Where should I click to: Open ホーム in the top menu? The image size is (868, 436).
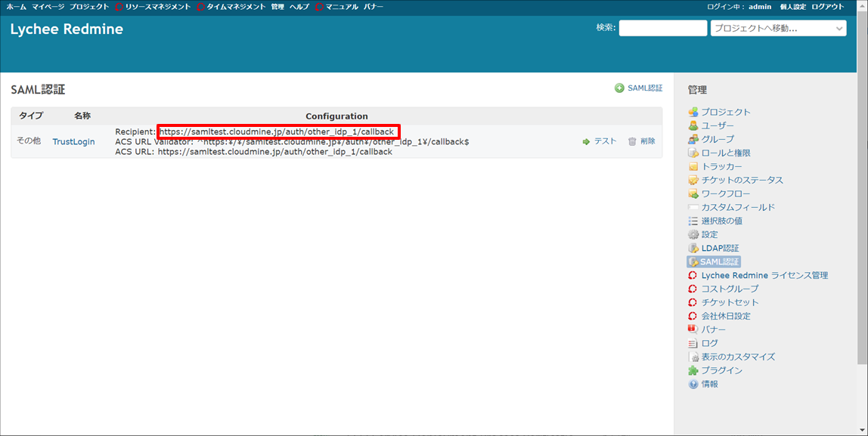point(16,7)
